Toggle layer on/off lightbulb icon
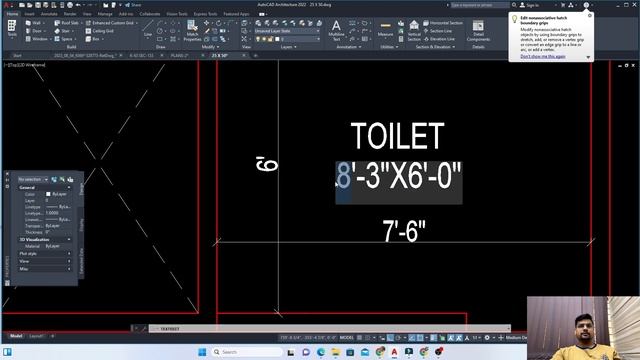This screenshot has width=640, height=360. [x=258, y=39]
